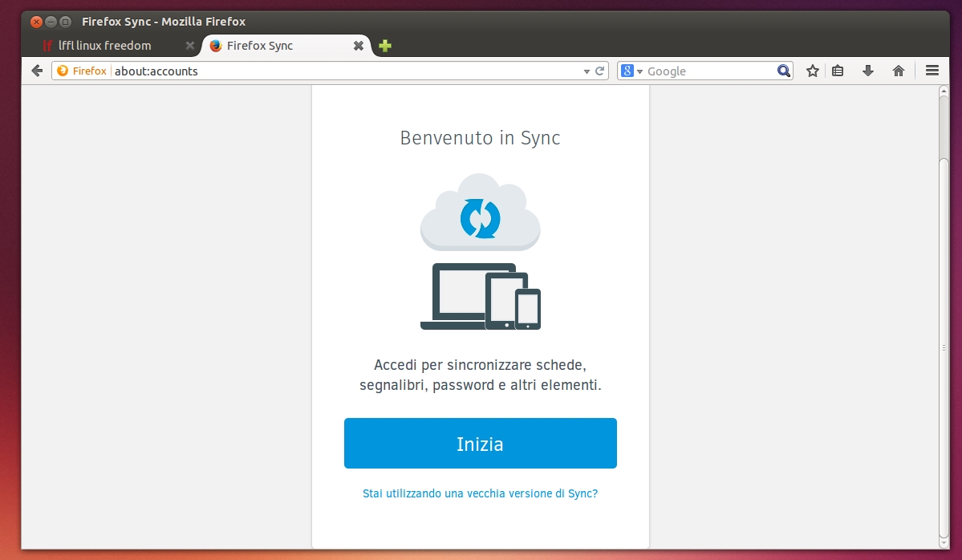Reload the page with the refresh icon

coord(600,71)
